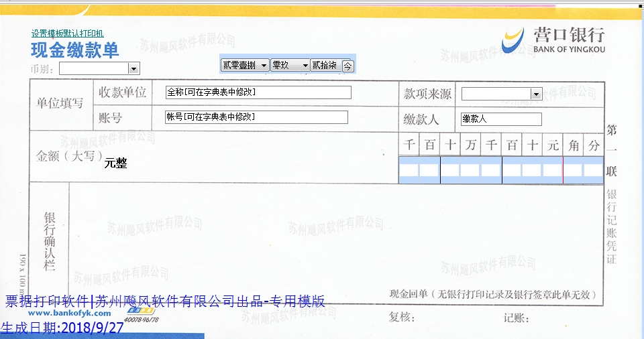Click the 帐号 account number field
Image resolution: width=644 pixels, height=339 pixels.
(x=256, y=117)
